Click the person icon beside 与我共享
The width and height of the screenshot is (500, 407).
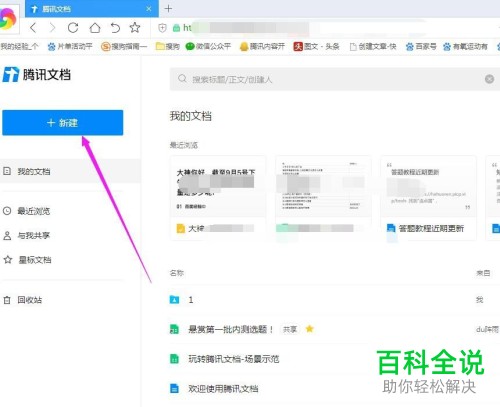tap(7, 236)
